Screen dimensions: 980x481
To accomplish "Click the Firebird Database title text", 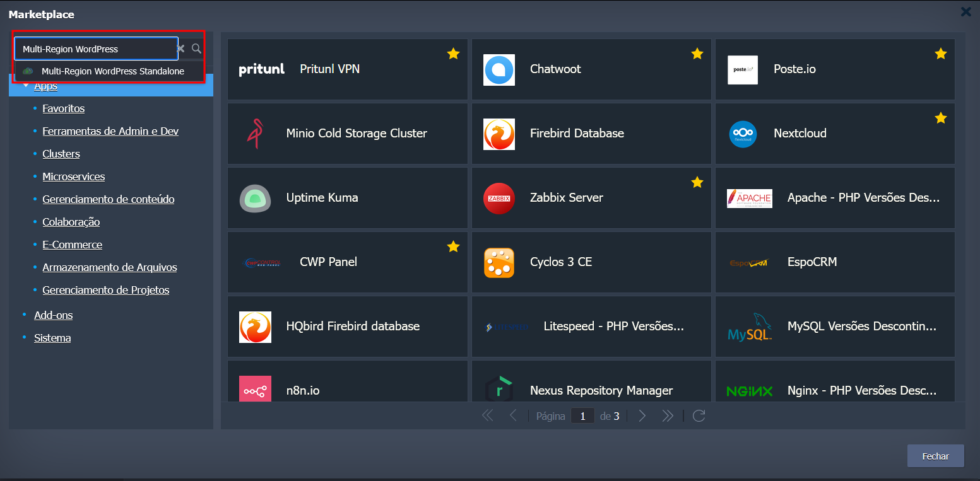I will (x=577, y=134).
